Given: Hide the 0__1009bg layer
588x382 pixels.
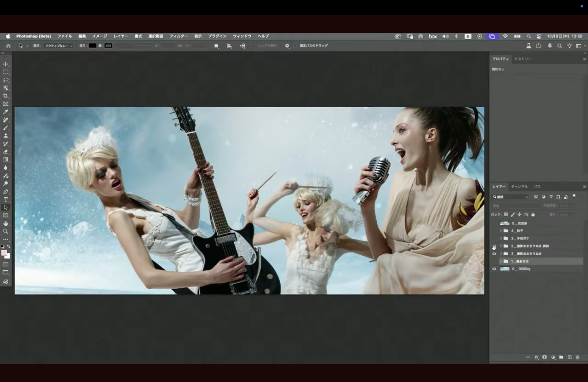Looking at the screenshot, I should tap(494, 269).
